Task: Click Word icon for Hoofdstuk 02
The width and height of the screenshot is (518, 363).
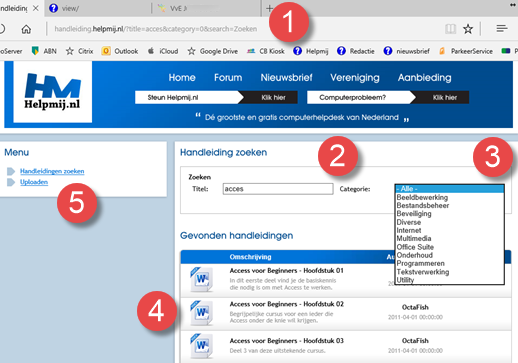Action: [201, 313]
